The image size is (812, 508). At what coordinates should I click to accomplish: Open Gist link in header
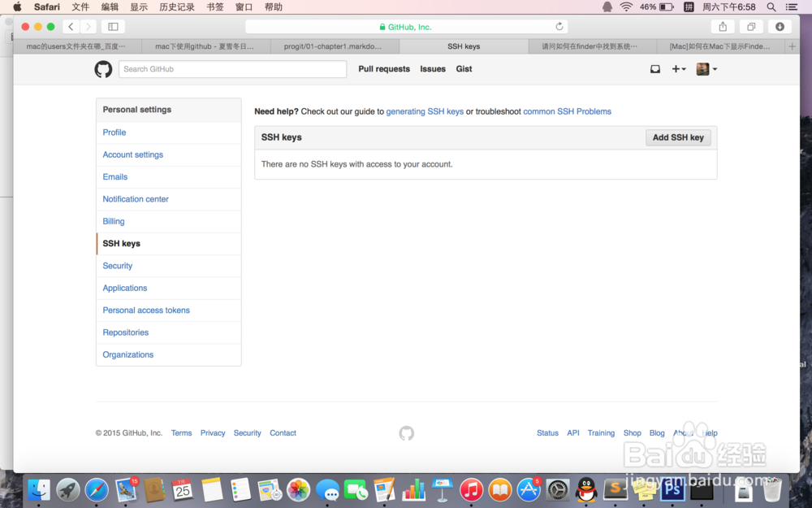coord(464,69)
